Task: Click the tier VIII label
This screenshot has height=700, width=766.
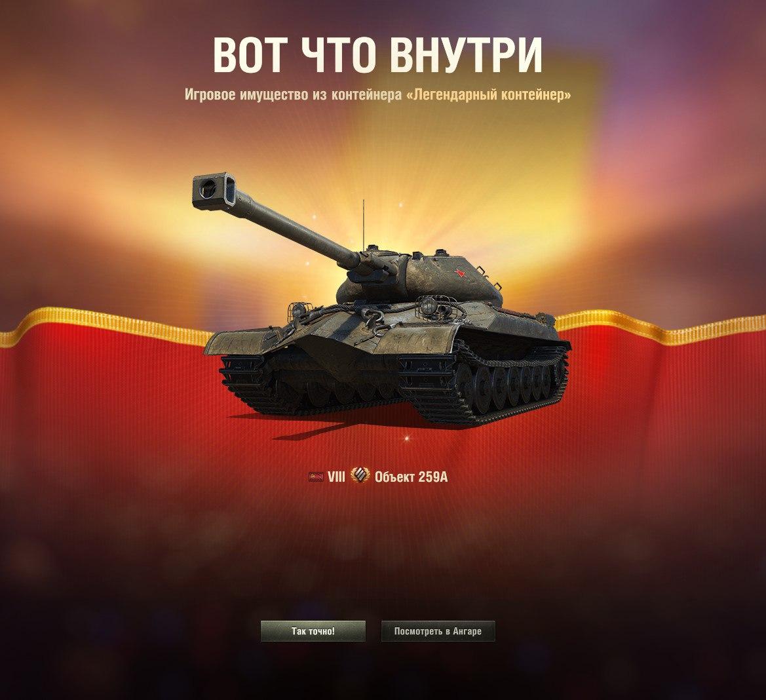Action: pos(336,476)
